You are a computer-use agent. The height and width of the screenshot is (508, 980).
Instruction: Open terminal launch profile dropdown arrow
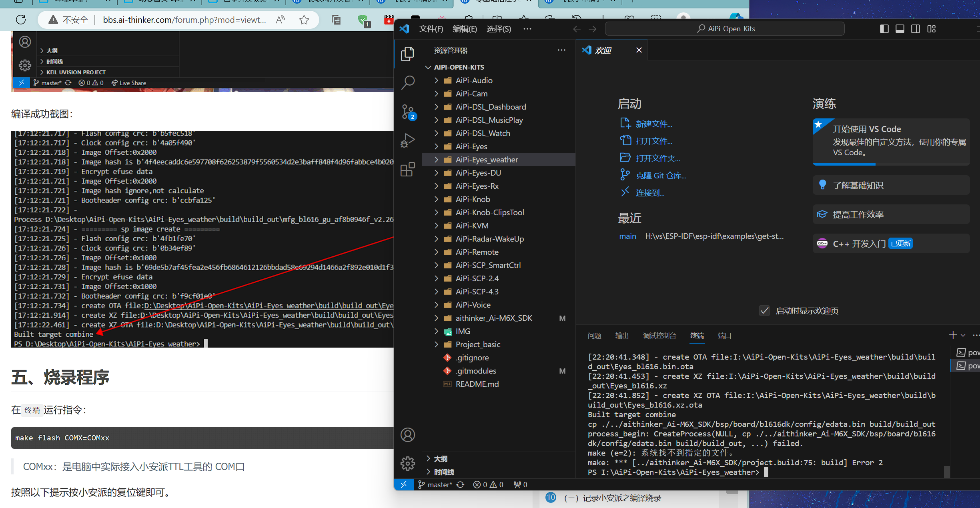(963, 335)
